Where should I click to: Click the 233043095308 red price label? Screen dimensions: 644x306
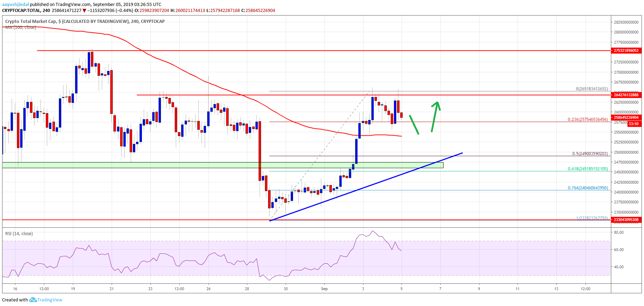tap(626, 220)
